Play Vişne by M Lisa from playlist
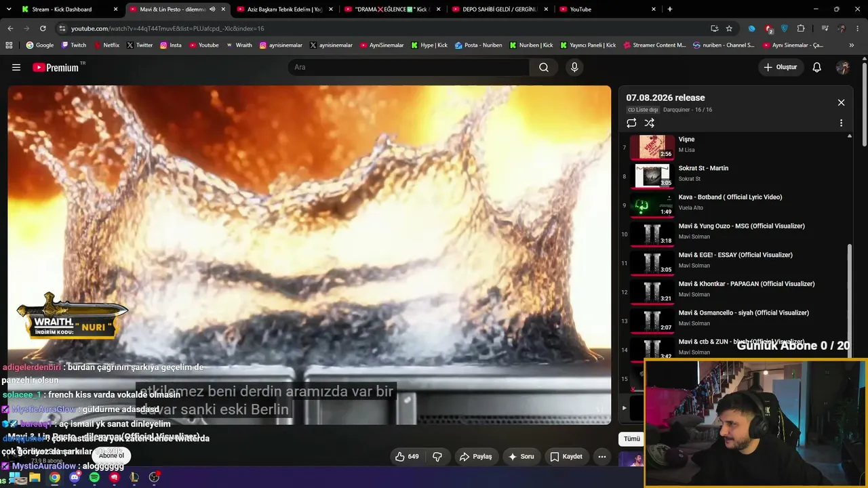This screenshot has height=488, width=868. click(x=733, y=146)
